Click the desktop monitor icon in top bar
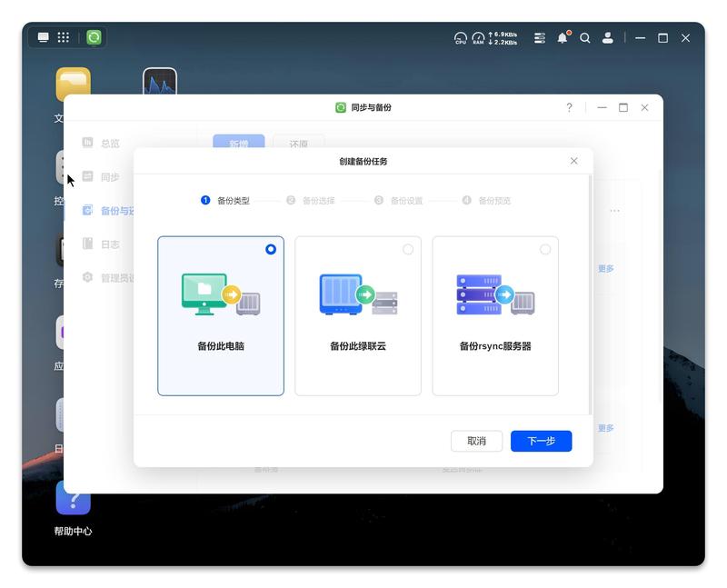The width and height of the screenshot is (727, 588). point(43,37)
